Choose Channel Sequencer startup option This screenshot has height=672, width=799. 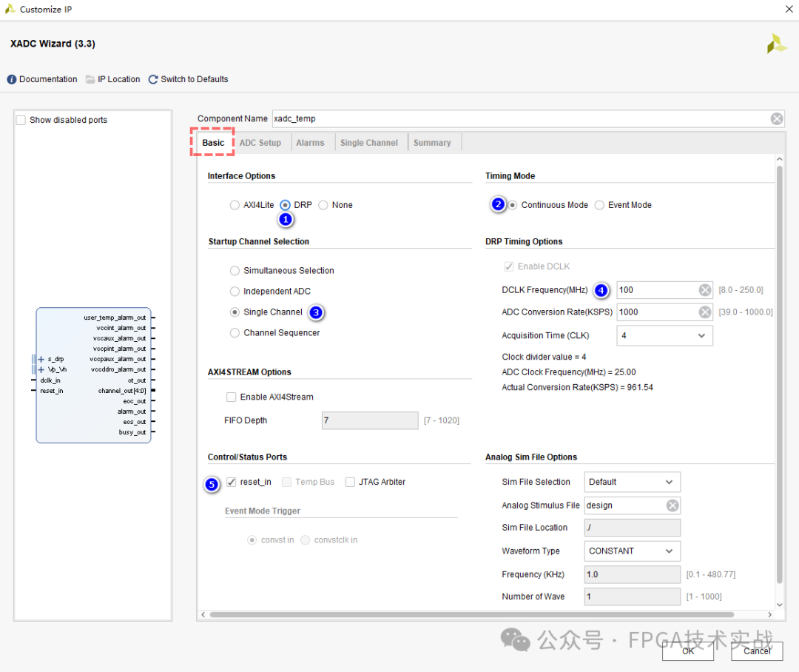235,333
